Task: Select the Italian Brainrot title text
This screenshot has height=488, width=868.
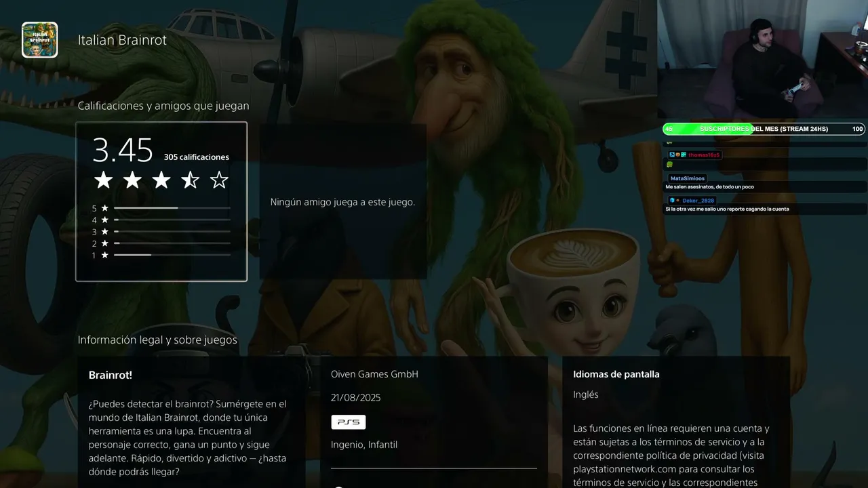Action: click(122, 40)
